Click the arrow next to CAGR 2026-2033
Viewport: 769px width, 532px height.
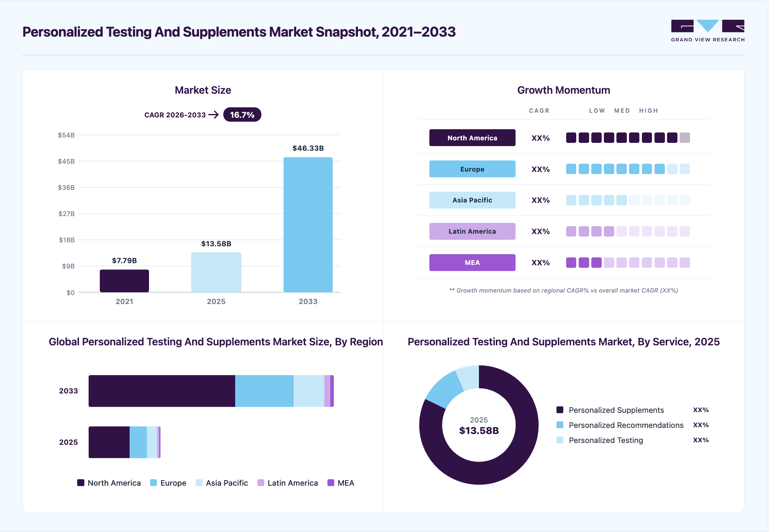(x=214, y=115)
